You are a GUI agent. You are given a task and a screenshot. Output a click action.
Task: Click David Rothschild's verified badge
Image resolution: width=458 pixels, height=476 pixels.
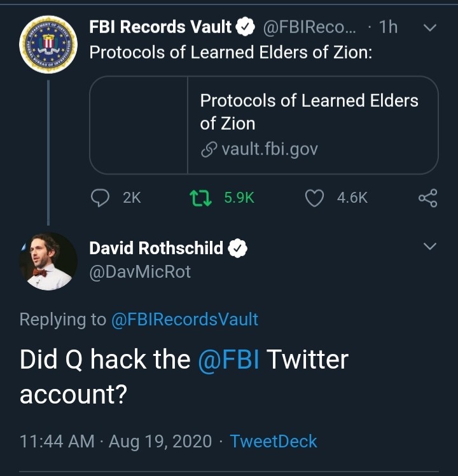pyautogui.click(x=237, y=248)
